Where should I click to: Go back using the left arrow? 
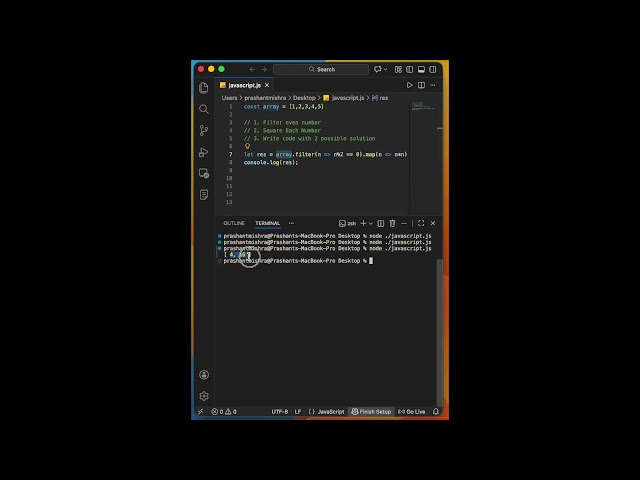pyautogui.click(x=252, y=69)
